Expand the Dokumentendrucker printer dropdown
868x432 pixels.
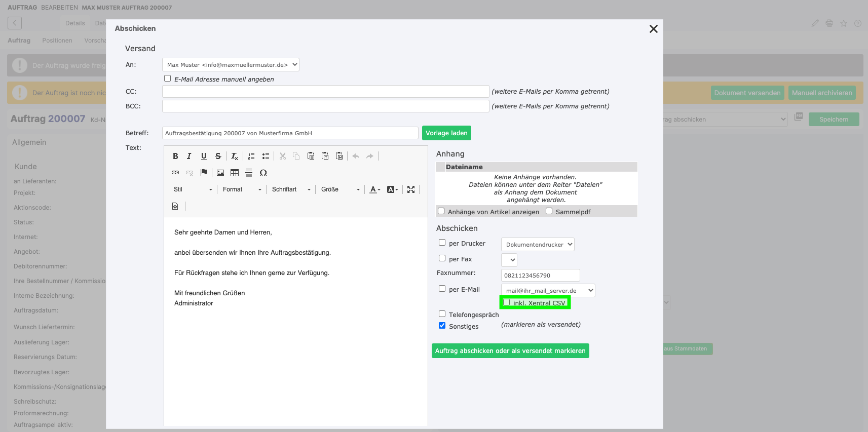pos(538,244)
